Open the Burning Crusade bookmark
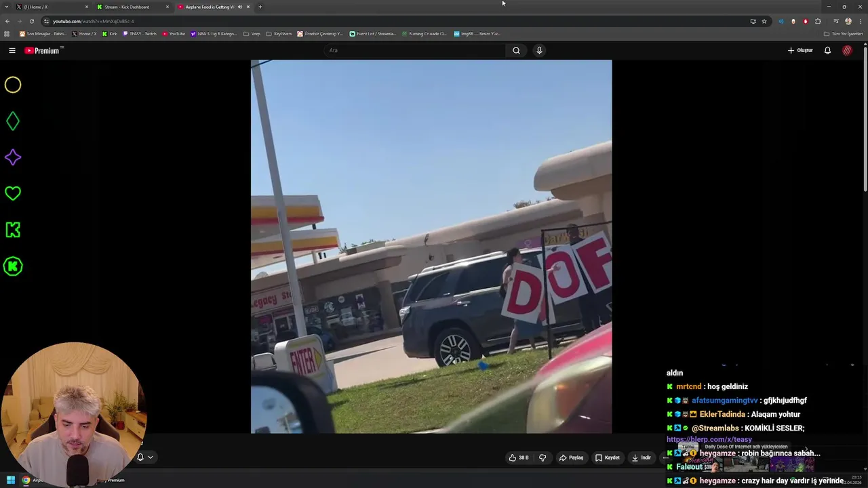 425,34
